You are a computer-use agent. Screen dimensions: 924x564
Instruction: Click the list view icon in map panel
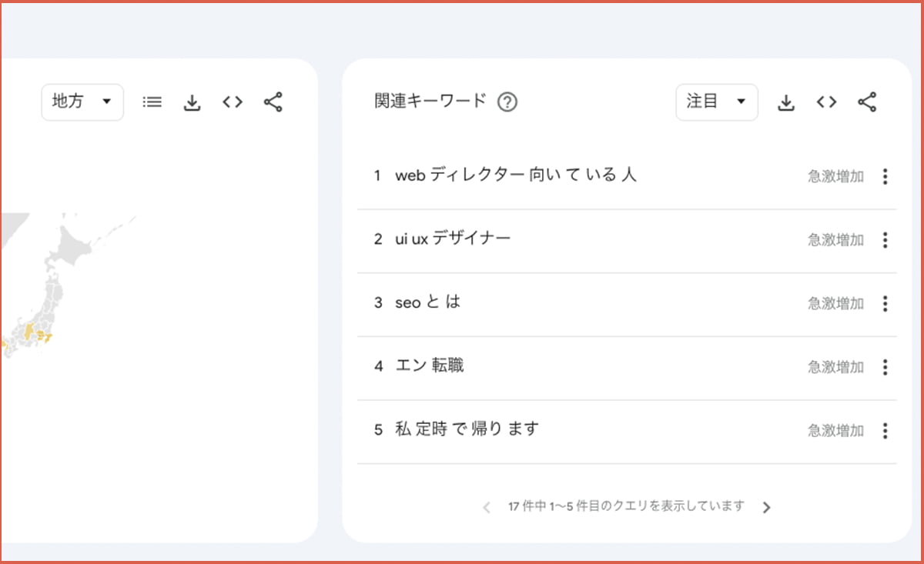click(x=152, y=102)
